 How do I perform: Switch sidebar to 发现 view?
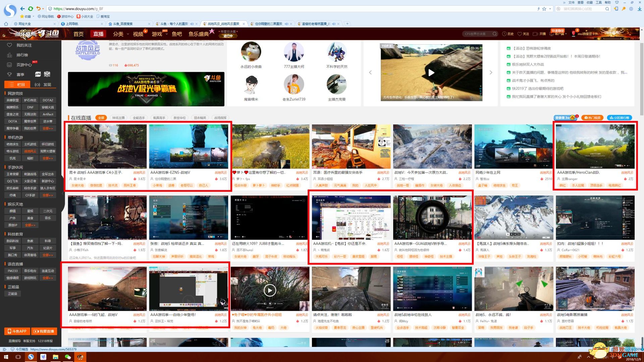click(43, 84)
